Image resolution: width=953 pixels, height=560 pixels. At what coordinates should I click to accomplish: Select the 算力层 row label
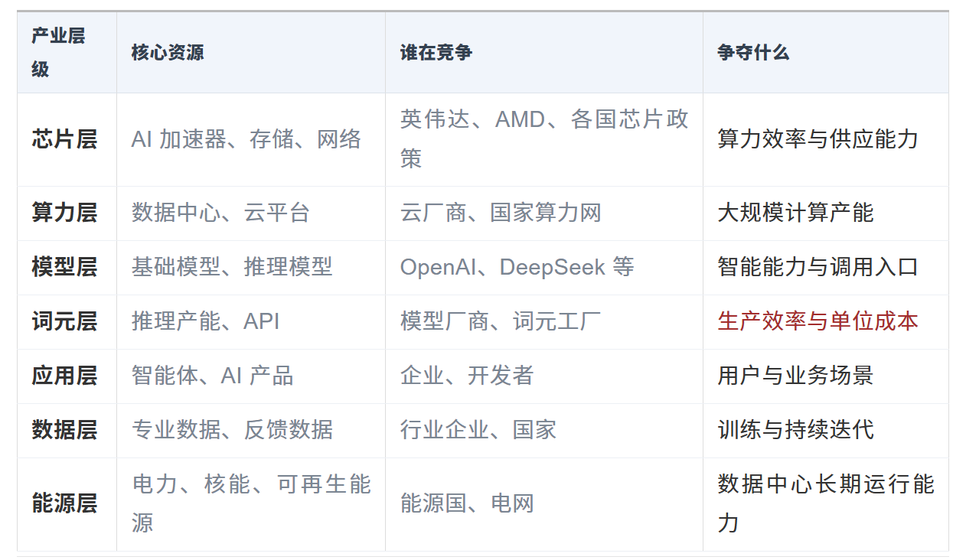[64, 213]
